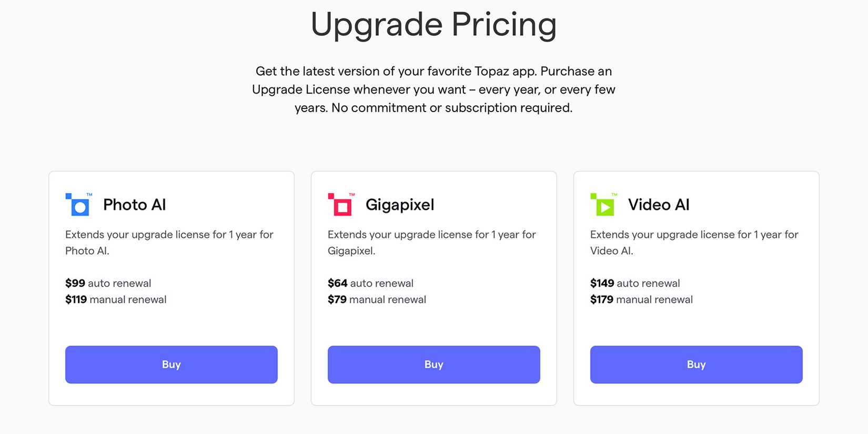This screenshot has width=868, height=434.
Task: Select the Video AI product title
Action: 659,205
